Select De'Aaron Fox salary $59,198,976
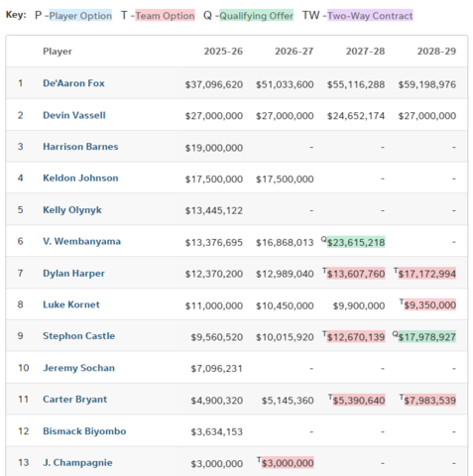The width and height of the screenshot is (473, 476). 427,84
